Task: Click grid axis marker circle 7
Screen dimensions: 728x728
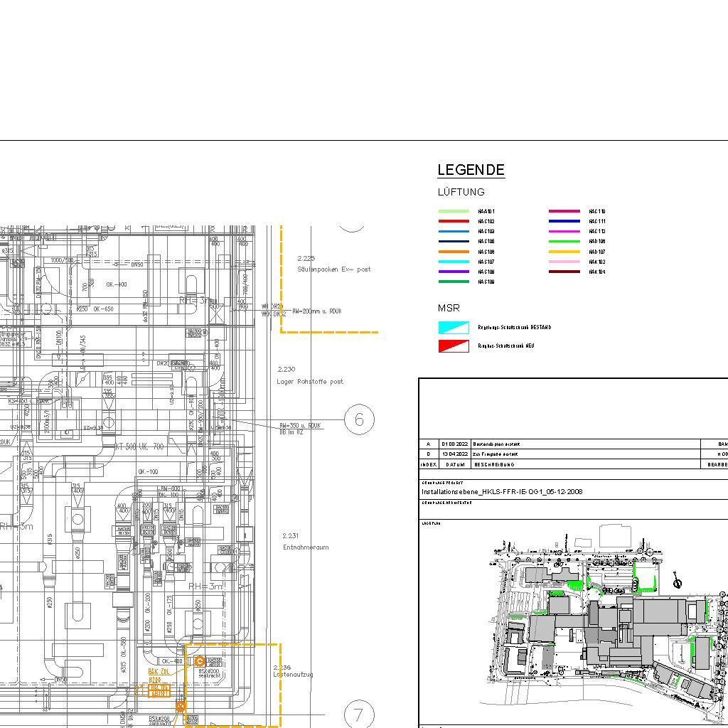Action: click(x=358, y=714)
